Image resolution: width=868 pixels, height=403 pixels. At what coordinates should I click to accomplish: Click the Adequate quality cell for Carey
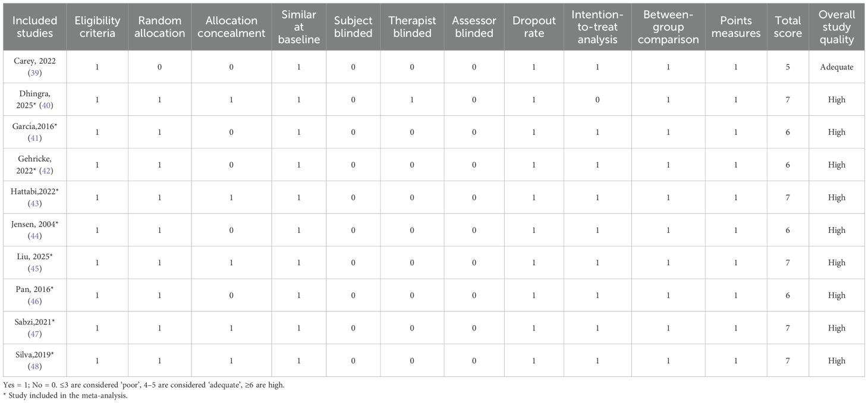coord(836,67)
